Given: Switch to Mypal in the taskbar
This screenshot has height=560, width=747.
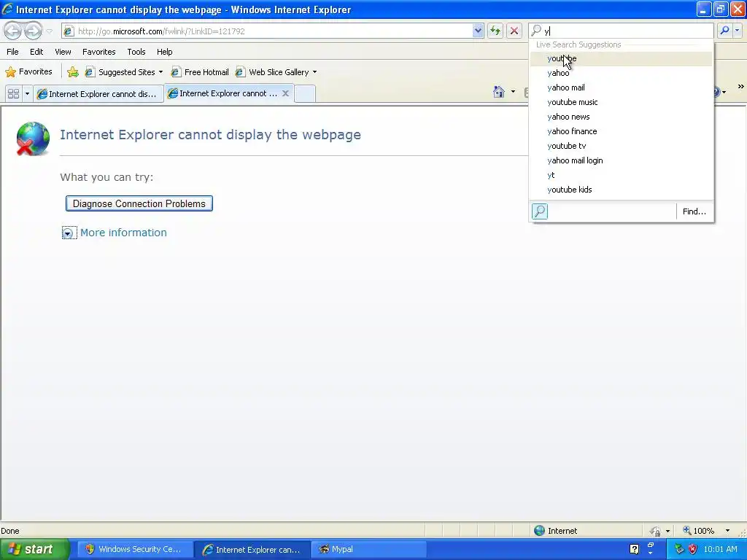Looking at the screenshot, I should click(369, 550).
